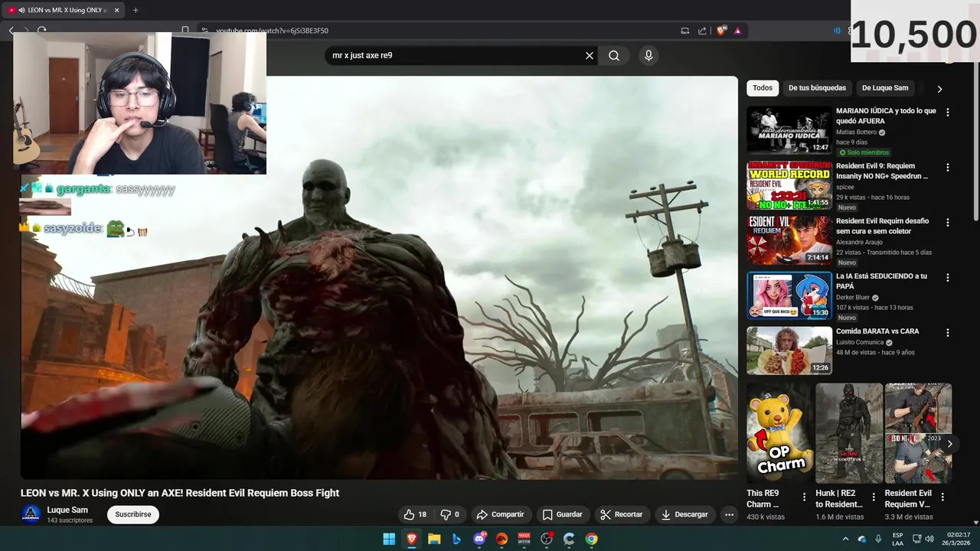Open options for the Insanity NO NG+ Speedrun video
Viewport: 980px width, 551px height.
coord(948,168)
